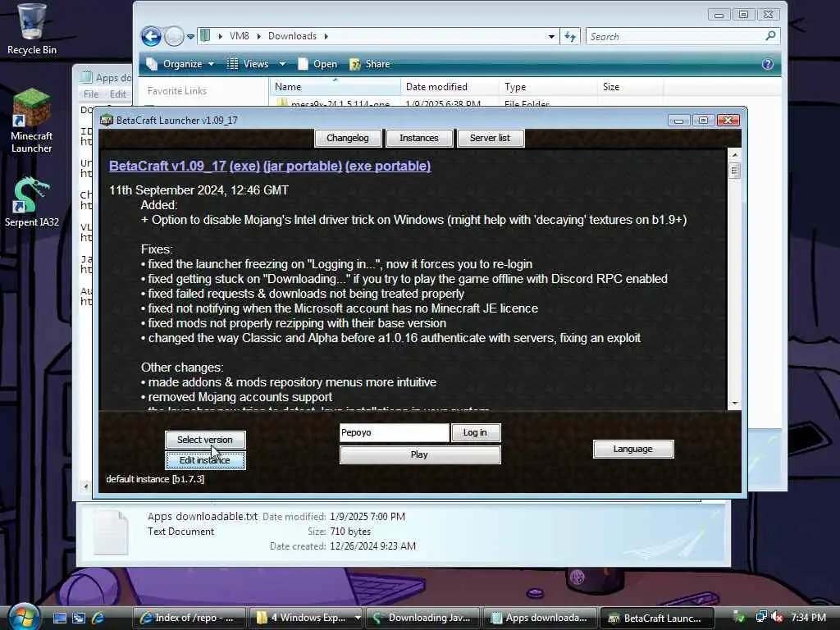This screenshot has height=630, width=840.
Task: Go back in the Explorer window
Action: click(x=151, y=36)
